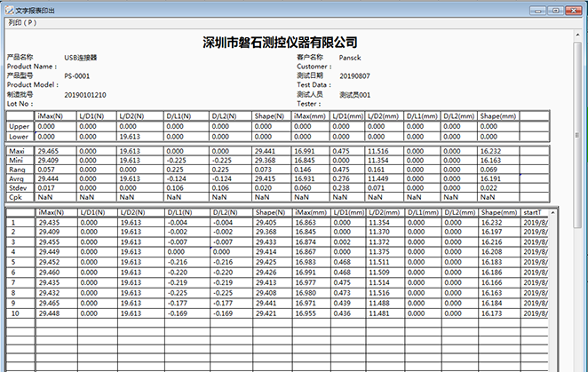Image resolution: width=588 pixels, height=372 pixels.
Task: Click the test date value 20190807
Action: pyautogui.click(x=355, y=76)
